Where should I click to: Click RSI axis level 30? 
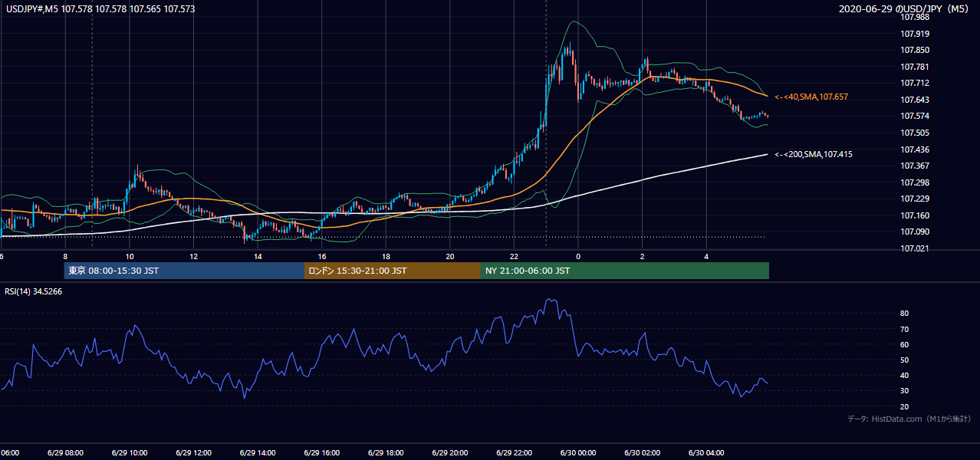coord(905,390)
